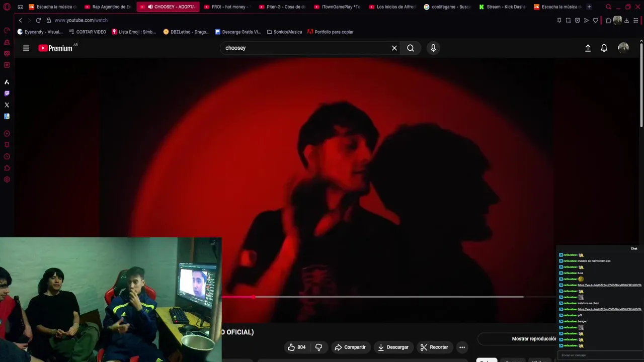Switch to coolifegame Google search tab
The width and height of the screenshot is (644, 362).
click(447, 7)
